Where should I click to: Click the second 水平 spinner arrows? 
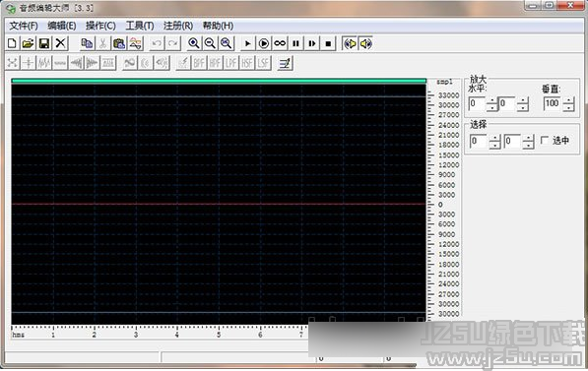[x=522, y=103]
